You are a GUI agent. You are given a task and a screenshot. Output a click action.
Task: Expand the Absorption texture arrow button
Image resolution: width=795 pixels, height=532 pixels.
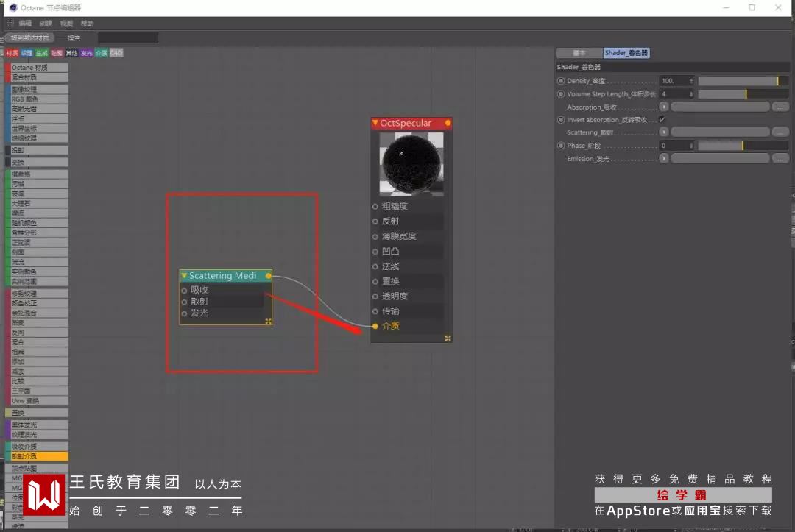[x=664, y=107]
